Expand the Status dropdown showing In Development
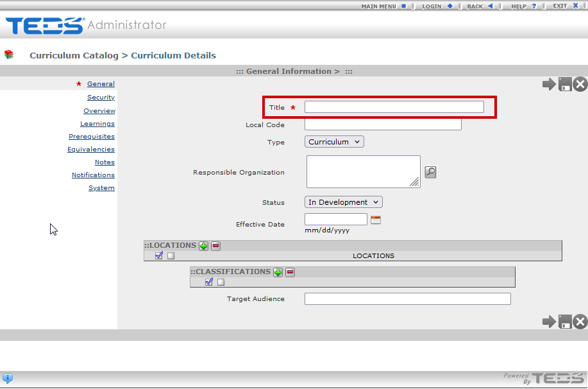The image size is (588, 389). point(343,202)
